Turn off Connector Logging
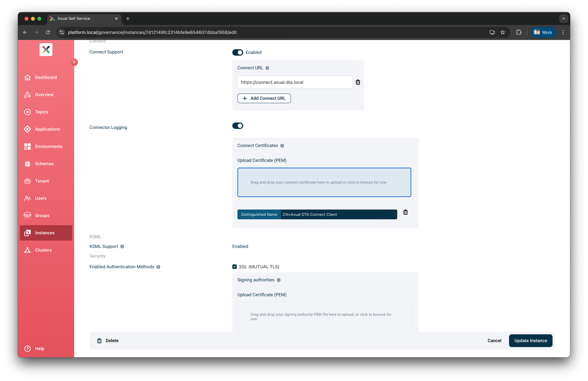Viewport: 588px width, 381px height. click(237, 126)
